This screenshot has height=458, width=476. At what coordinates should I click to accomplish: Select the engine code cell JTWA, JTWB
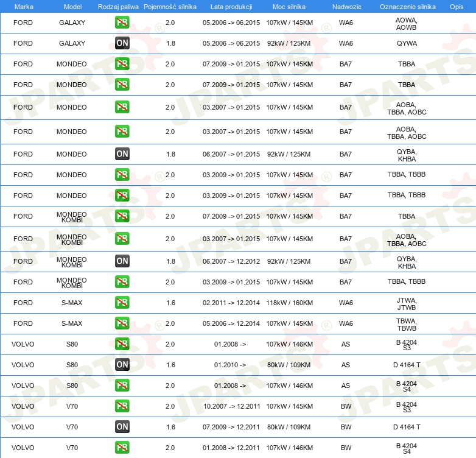407,304
